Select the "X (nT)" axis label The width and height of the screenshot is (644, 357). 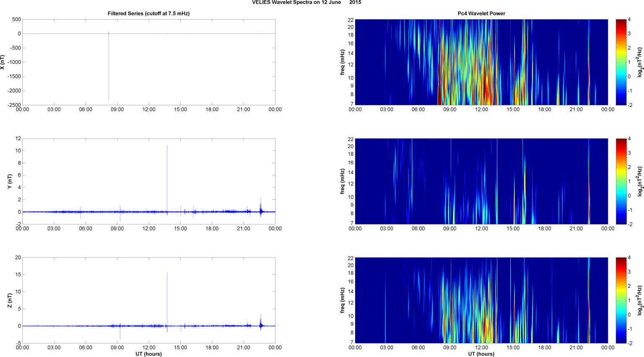click(3, 62)
